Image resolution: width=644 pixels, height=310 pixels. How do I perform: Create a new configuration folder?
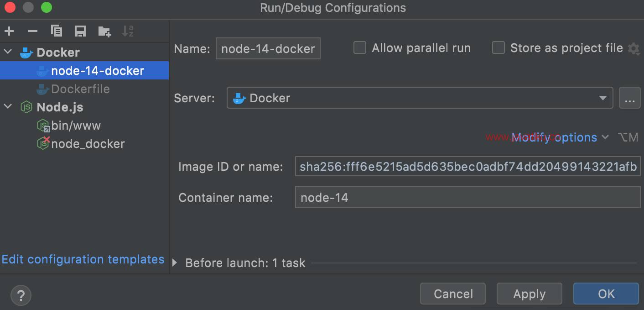(x=104, y=31)
